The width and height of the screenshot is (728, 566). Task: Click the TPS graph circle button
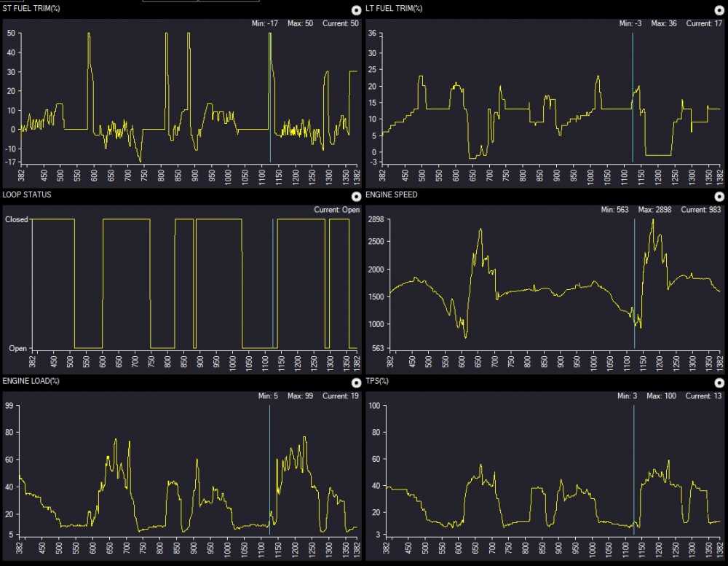tap(718, 382)
